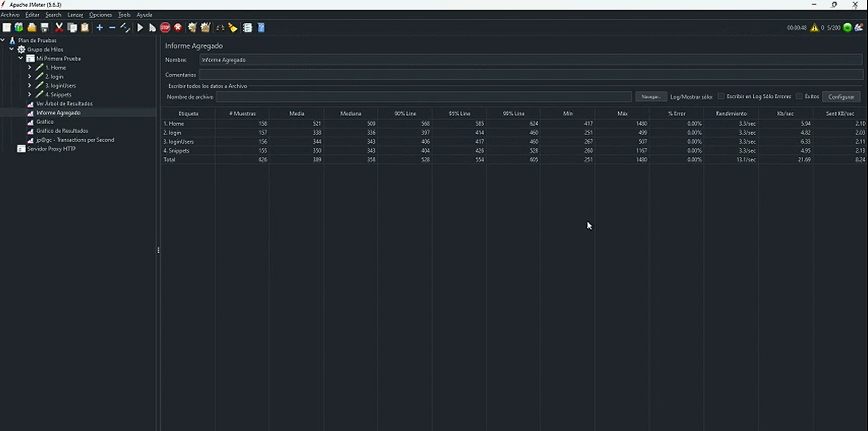Select jp@gc - Transactions per Second listener
Screen dimensions: 868x431
(75, 140)
